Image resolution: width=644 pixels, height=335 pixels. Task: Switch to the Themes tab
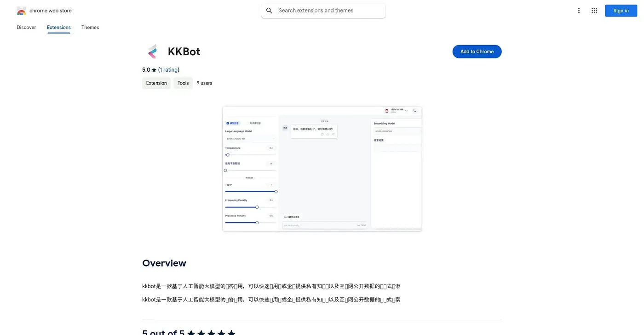coord(90,28)
